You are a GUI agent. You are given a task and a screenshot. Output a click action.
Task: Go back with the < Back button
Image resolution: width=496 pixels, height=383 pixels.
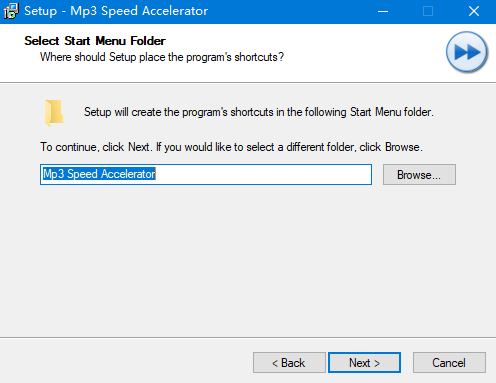pos(289,362)
